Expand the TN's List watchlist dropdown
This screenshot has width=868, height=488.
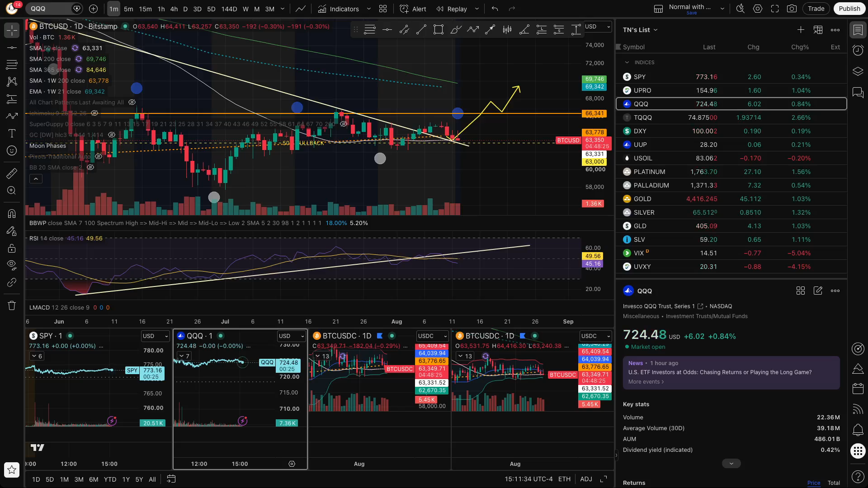click(640, 30)
